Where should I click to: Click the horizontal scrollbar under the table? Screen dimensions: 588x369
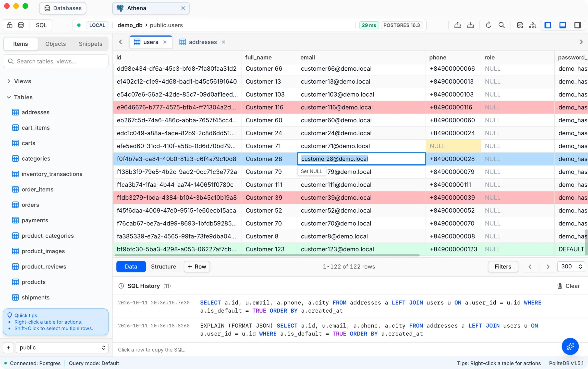click(x=267, y=255)
